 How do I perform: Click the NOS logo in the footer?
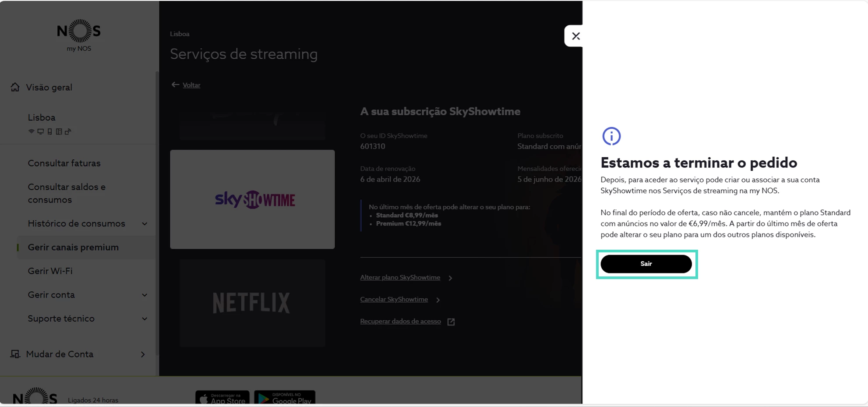35,396
